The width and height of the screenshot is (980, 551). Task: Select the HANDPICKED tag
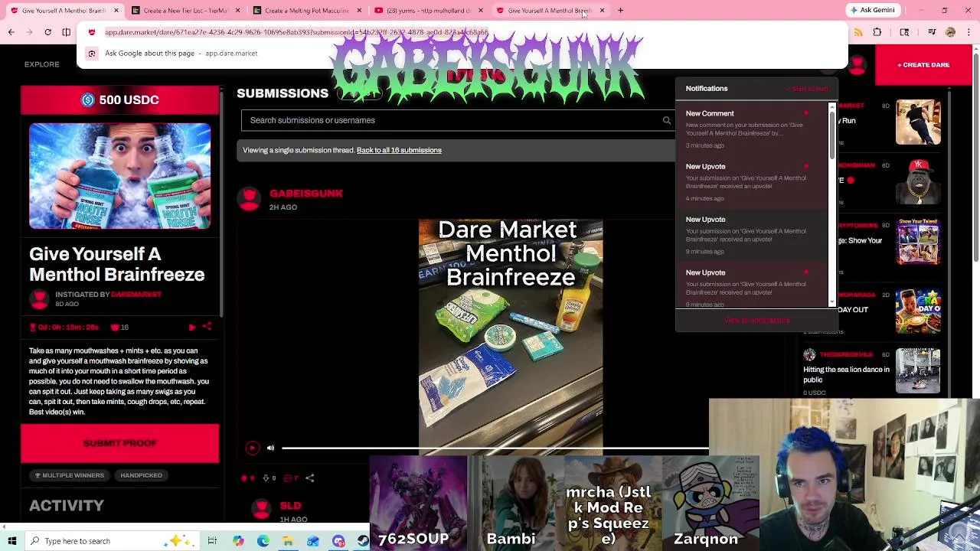click(141, 475)
